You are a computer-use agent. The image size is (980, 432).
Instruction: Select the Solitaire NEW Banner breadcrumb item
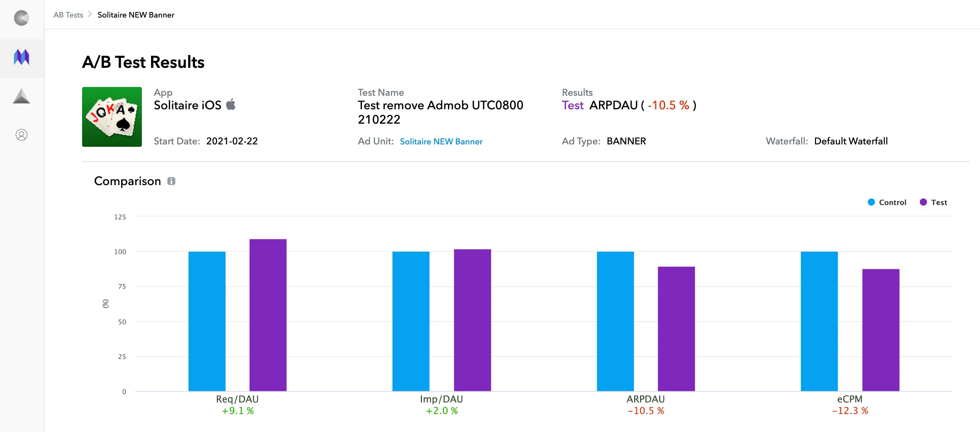136,14
